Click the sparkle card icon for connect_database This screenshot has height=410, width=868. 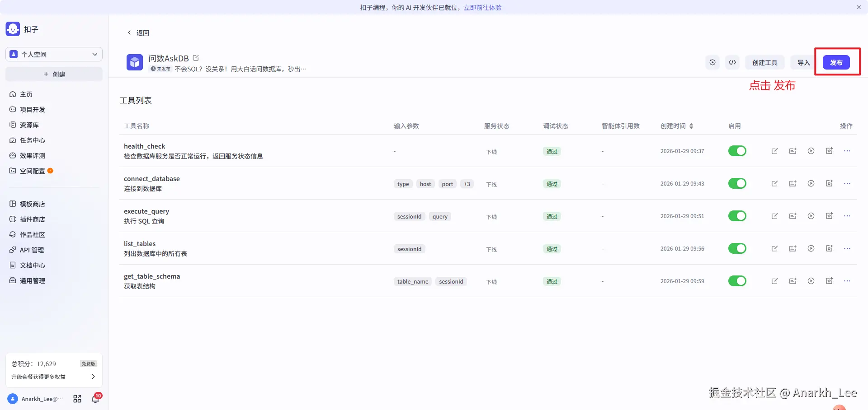pos(793,183)
